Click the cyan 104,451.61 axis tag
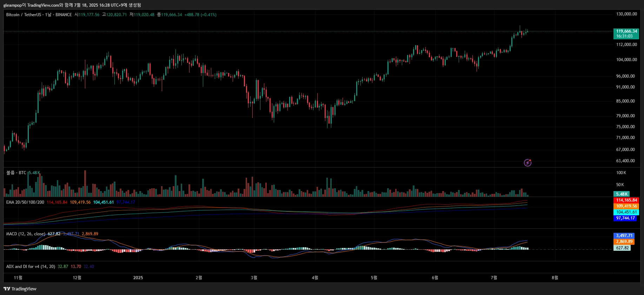The image size is (644, 295). [x=626, y=212]
